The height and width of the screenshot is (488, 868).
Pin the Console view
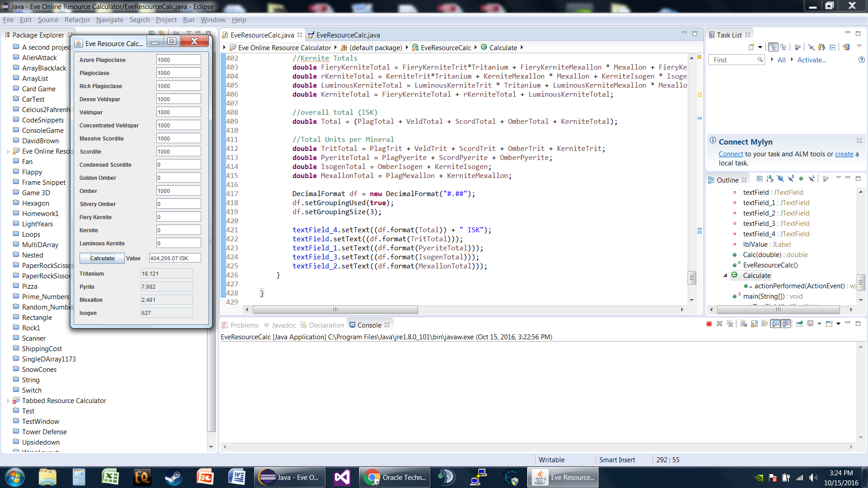pyautogui.click(x=799, y=324)
